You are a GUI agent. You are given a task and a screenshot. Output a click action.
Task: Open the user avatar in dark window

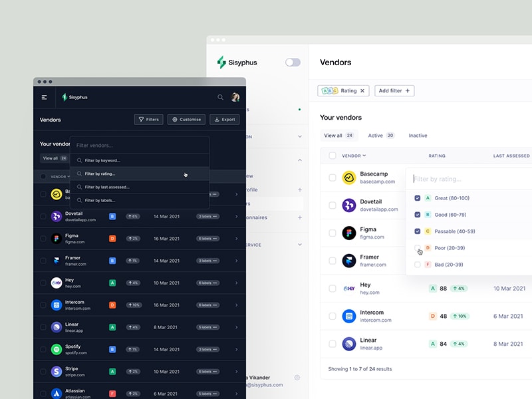(235, 97)
